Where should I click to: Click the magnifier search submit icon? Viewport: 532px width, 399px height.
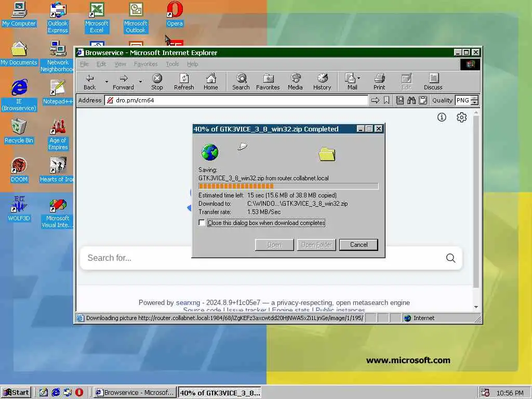450,258
